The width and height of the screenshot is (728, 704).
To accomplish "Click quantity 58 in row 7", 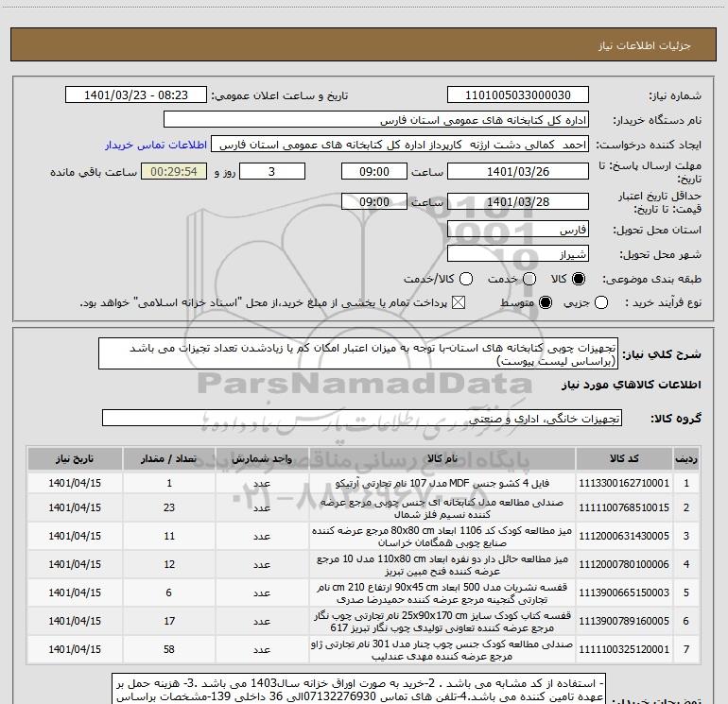I will click(169, 649).
